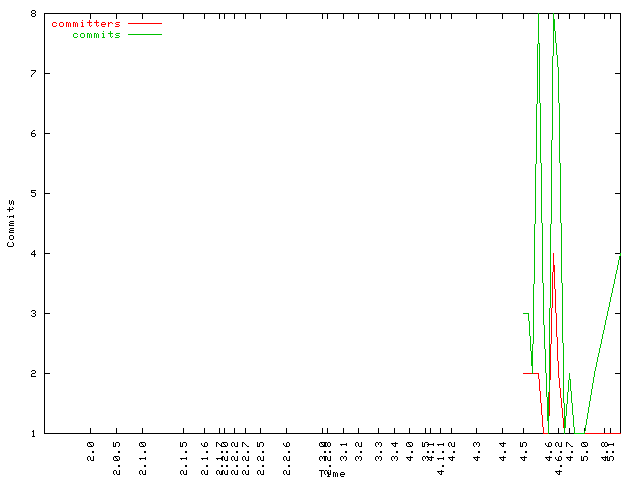Click the red committers legend label
The height and width of the screenshot is (480, 640).
click(x=85, y=23)
